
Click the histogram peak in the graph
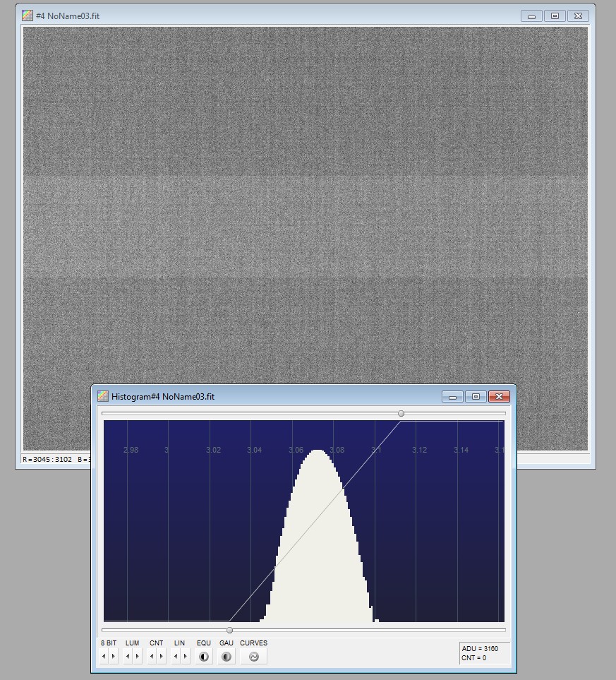[x=318, y=452]
